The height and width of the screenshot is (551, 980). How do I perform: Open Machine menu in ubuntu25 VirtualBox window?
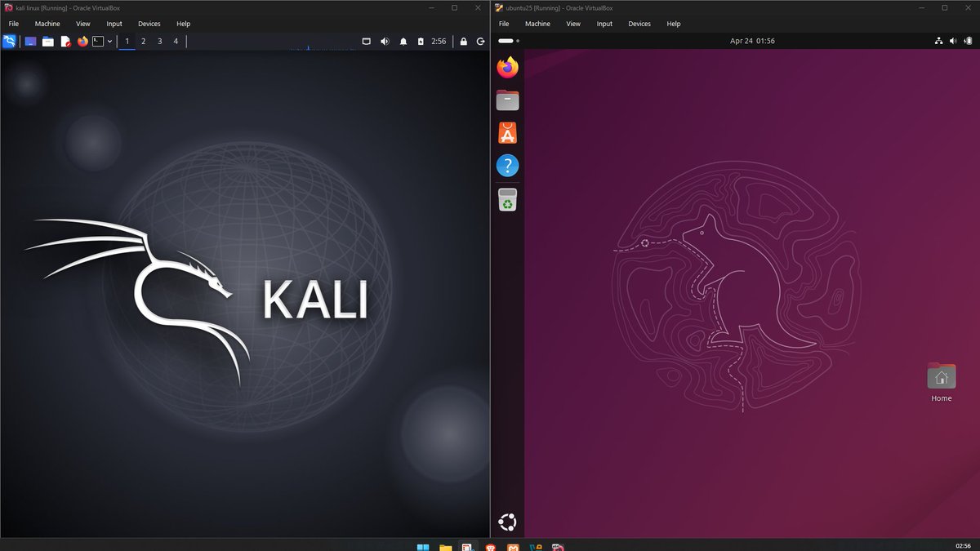[x=537, y=24]
